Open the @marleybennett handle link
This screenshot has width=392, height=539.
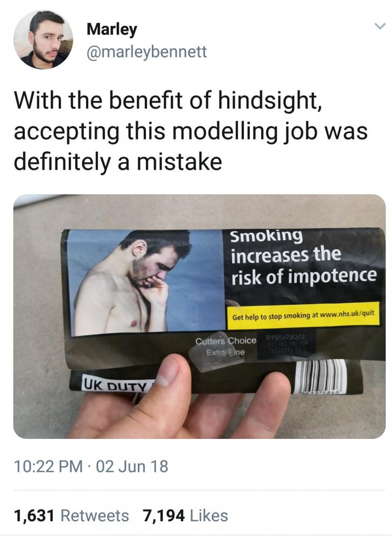(x=147, y=52)
